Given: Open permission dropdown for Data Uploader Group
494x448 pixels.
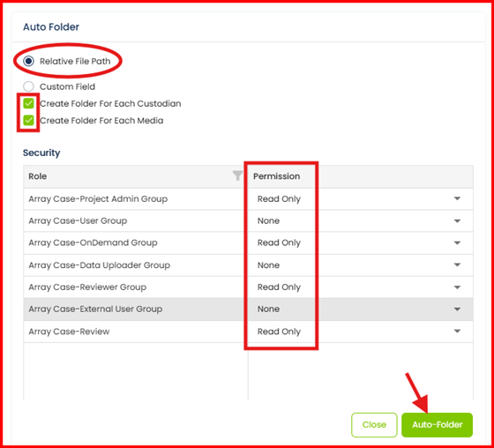Looking at the screenshot, I should click(x=457, y=265).
